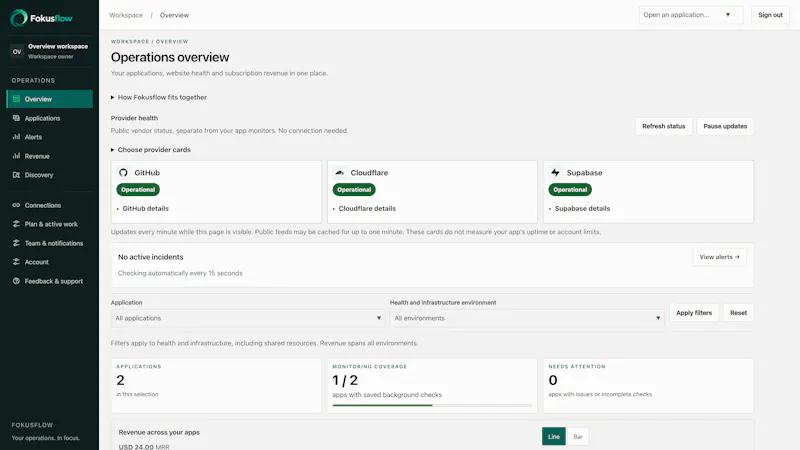Click the Supabase bolt icon

[x=555, y=172]
